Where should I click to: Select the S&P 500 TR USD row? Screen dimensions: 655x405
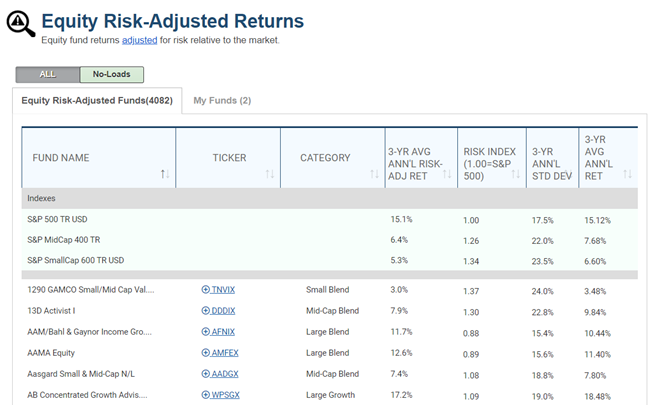[x=330, y=220]
